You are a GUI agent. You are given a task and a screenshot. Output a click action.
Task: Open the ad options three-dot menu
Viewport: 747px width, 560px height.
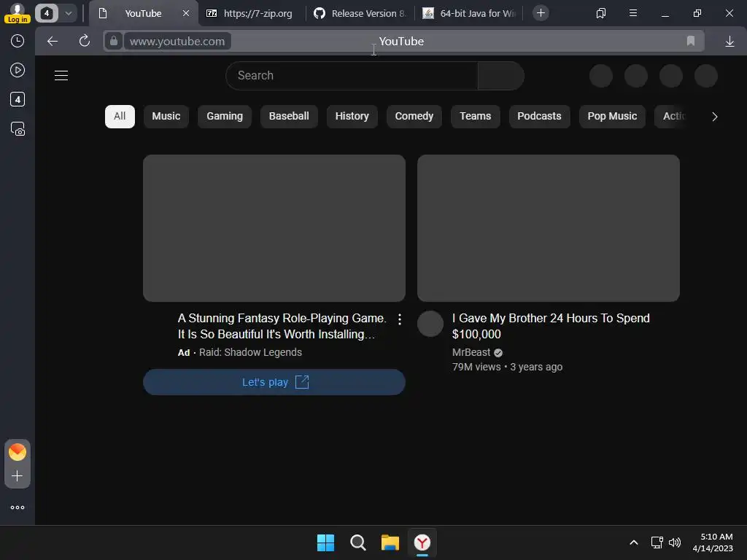click(399, 319)
